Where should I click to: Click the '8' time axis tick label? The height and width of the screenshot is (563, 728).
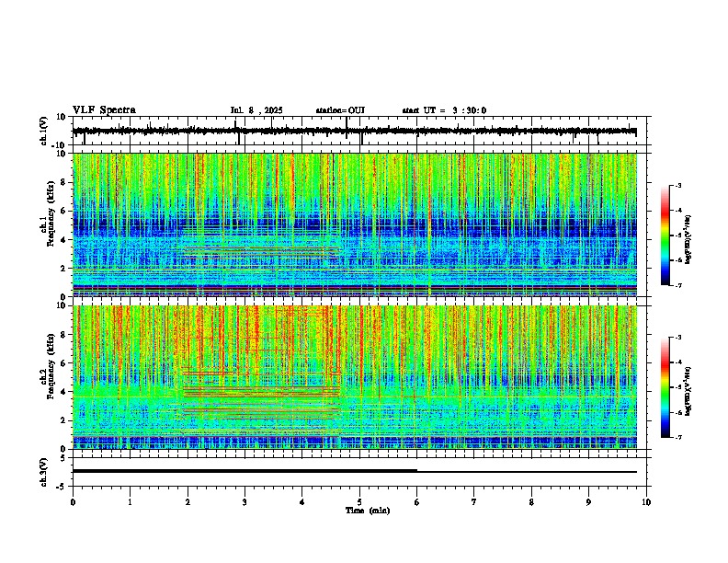click(531, 502)
